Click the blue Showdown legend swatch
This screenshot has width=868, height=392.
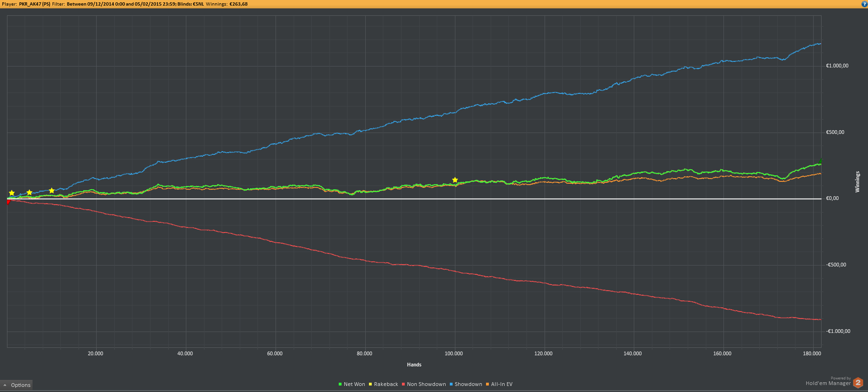coord(451,384)
